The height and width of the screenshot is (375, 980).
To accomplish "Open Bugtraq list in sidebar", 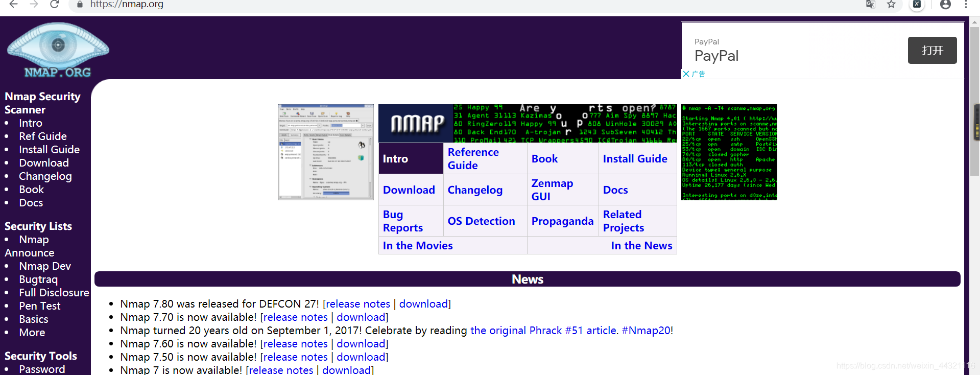I will (38, 279).
